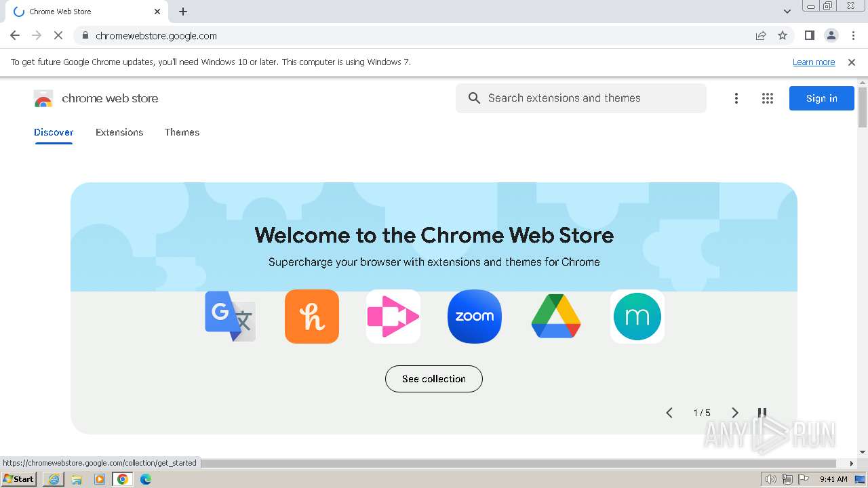The width and height of the screenshot is (868, 488).
Task: Expand the tab search dropdown arrow
Action: [787, 12]
